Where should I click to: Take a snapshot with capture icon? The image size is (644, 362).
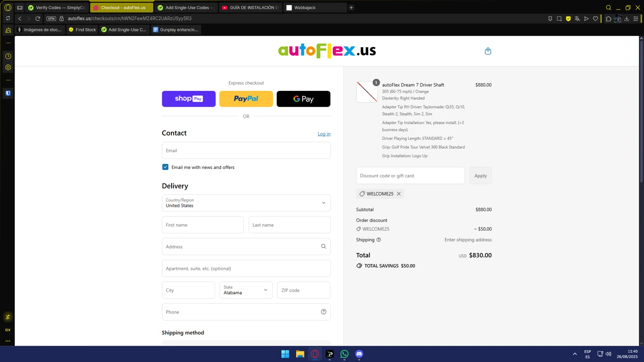[x=559, y=18]
